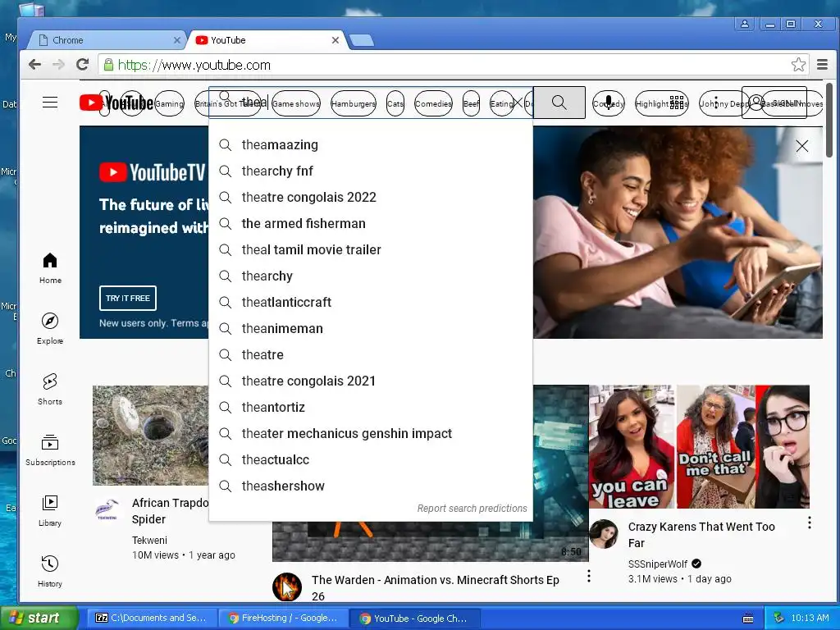Switch to the Chrome tab
This screenshot has width=840, height=630.
point(107,40)
